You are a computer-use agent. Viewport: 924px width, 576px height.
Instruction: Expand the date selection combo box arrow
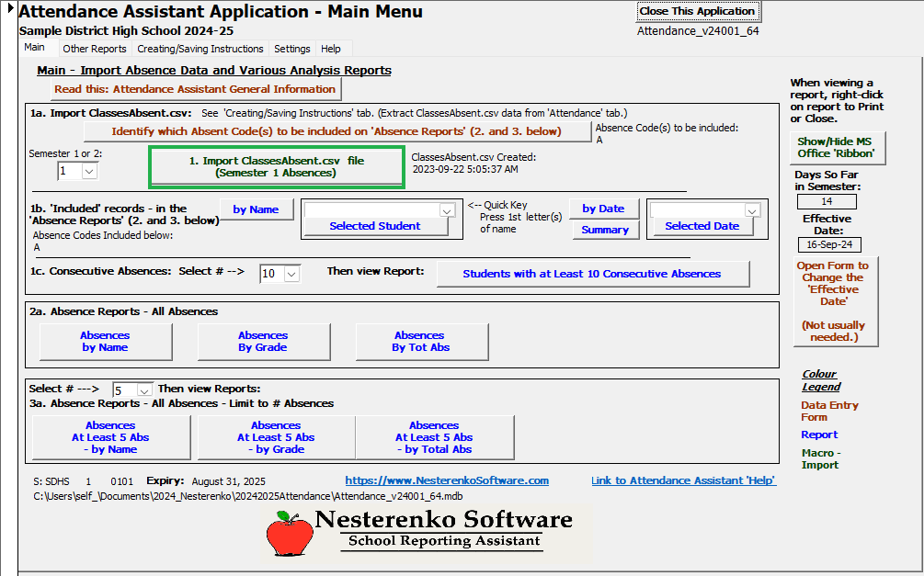click(x=752, y=211)
